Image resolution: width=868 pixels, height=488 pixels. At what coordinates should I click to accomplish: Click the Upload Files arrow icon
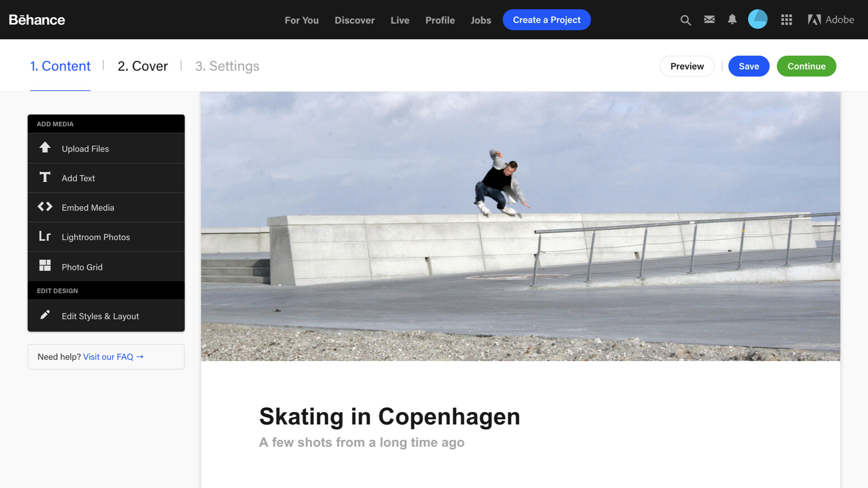[x=45, y=147]
